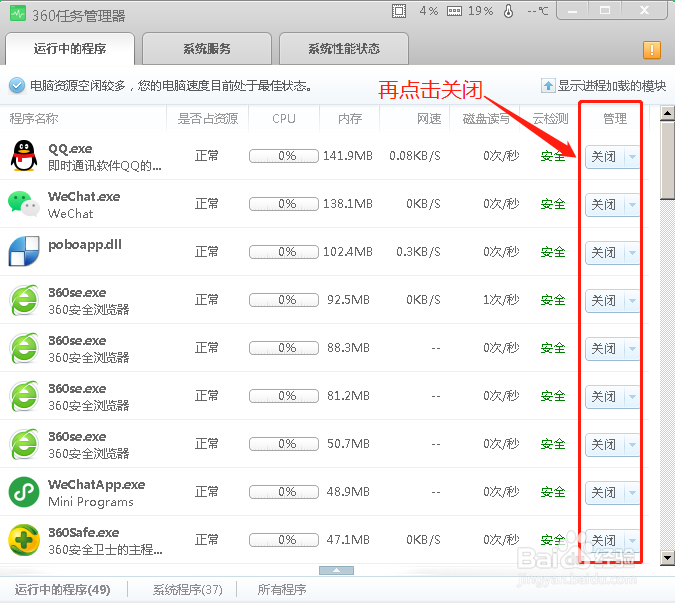Click the up-arrow icon beside 显示进程加载的模块
Image resolution: width=675 pixels, height=603 pixels.
point(548,86)
